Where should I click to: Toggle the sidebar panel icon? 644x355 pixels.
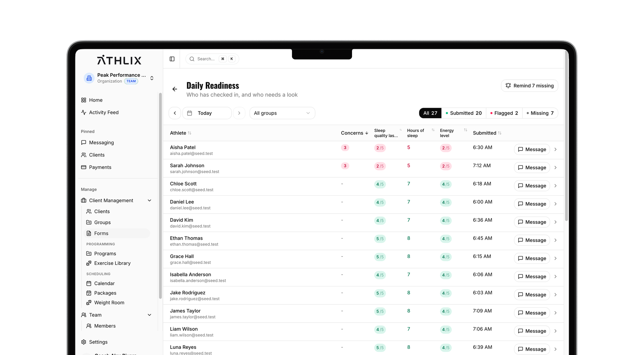pyautogui.click(x=172, y=59)
